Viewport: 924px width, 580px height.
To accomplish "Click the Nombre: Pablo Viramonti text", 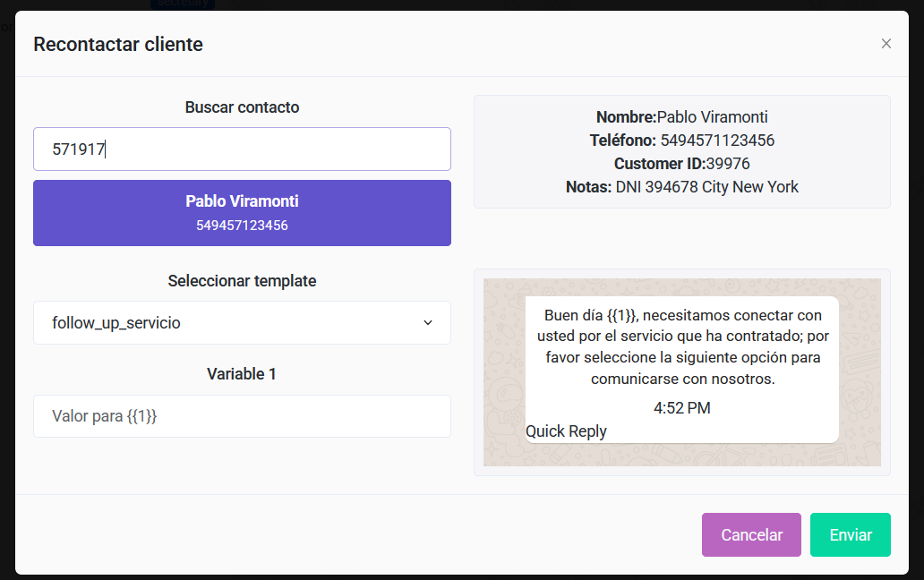I will tap(681, 117).
